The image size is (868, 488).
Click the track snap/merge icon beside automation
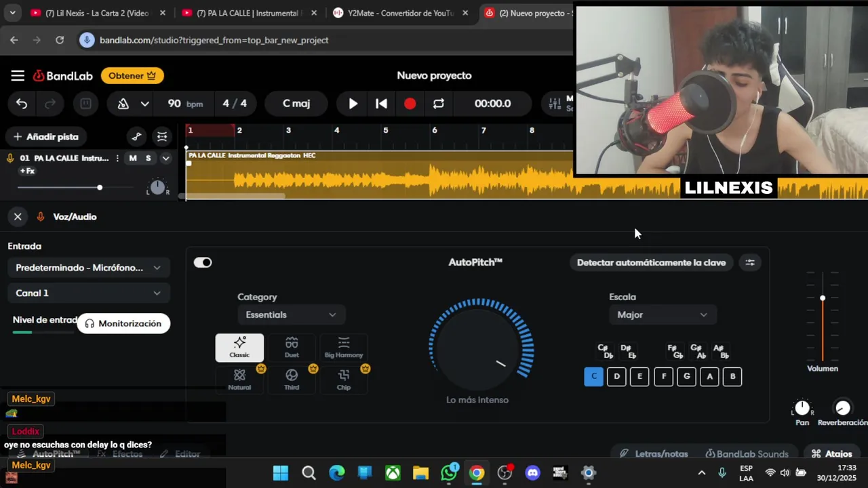coord(162,137)
